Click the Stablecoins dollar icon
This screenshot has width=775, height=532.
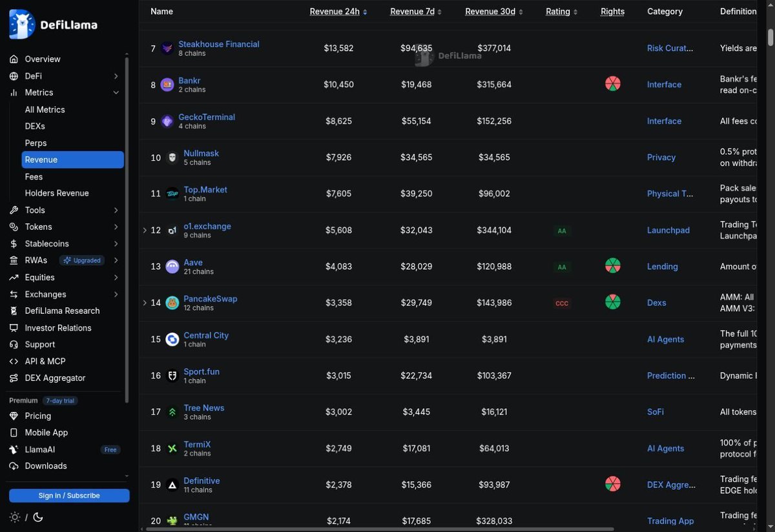[x=14, y=243]
